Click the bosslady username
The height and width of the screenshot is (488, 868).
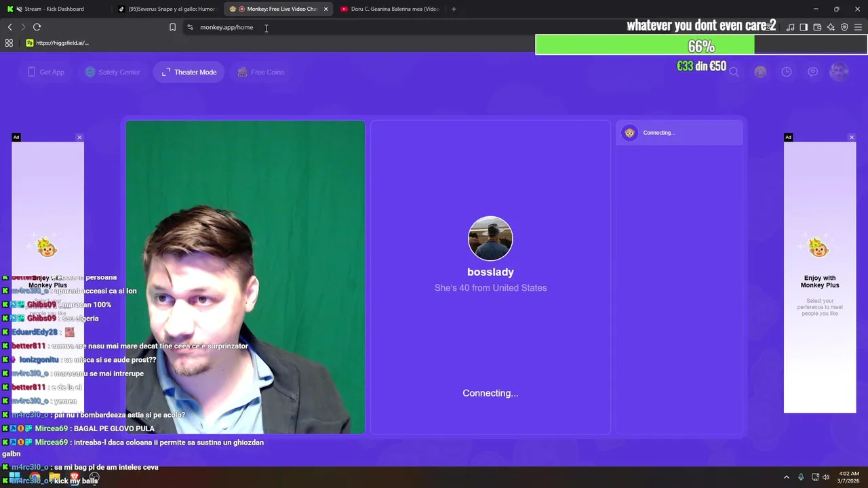point(490,272)
